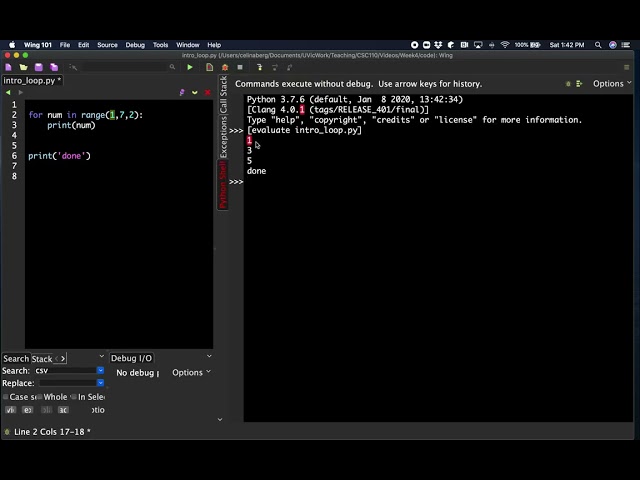This screenshot has height=480, width=640.
Task: Click the right arrow to show more bottom-panel tabs
Action: [63, 359]
